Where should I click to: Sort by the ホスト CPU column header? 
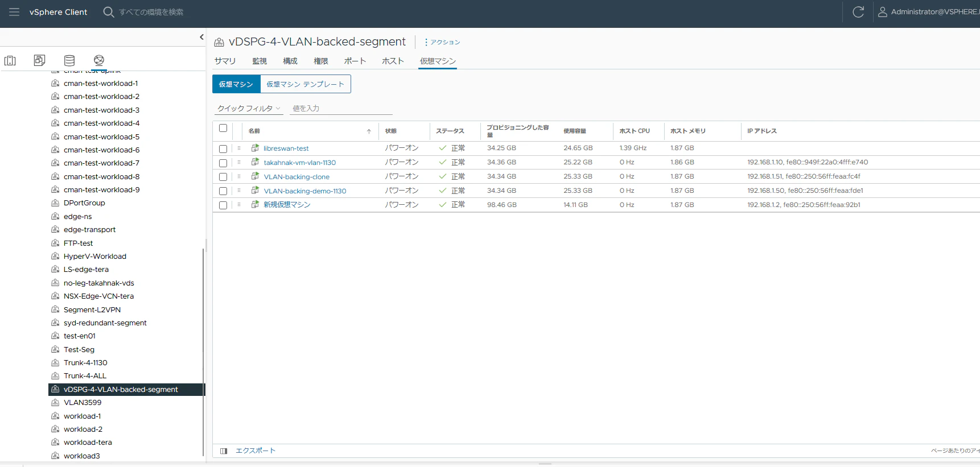(x=635, y=131)
